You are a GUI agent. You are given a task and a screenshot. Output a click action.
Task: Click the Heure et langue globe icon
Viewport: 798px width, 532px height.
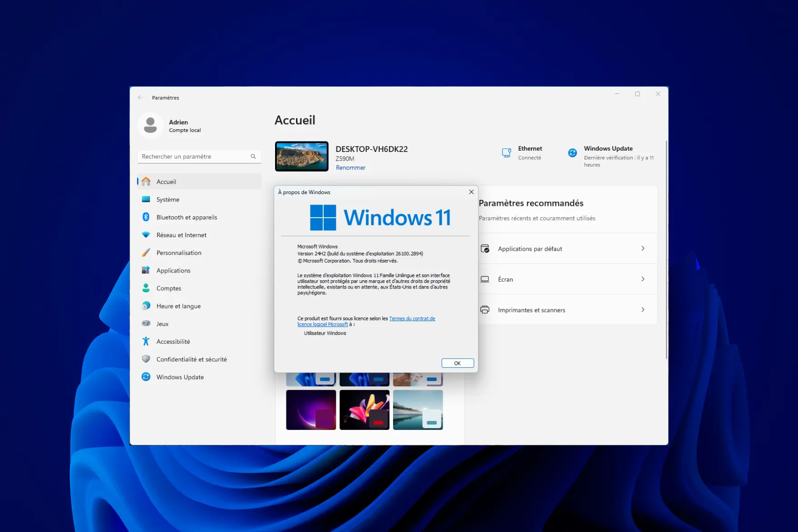click(146, 306)
